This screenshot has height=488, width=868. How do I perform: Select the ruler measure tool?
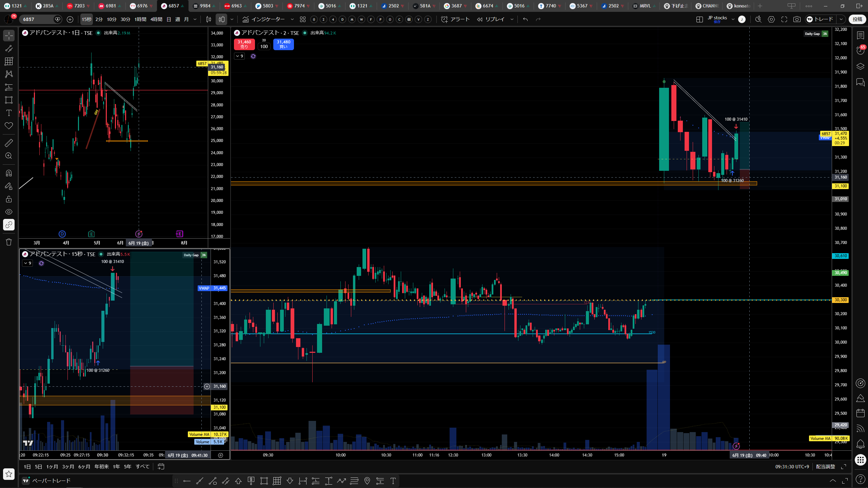9,143
